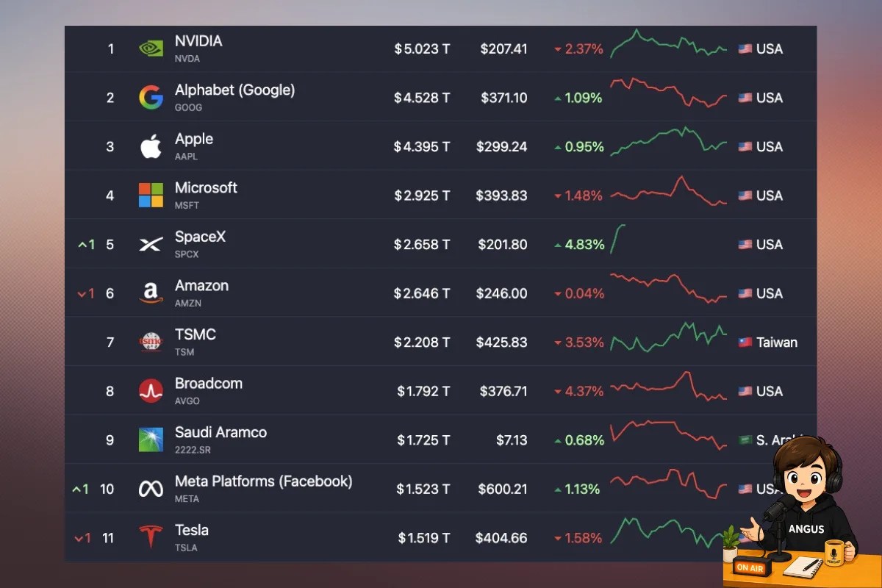Click the GOOG ticker symbol
Viewport: 882px width, 588px height.
point(188,107)
